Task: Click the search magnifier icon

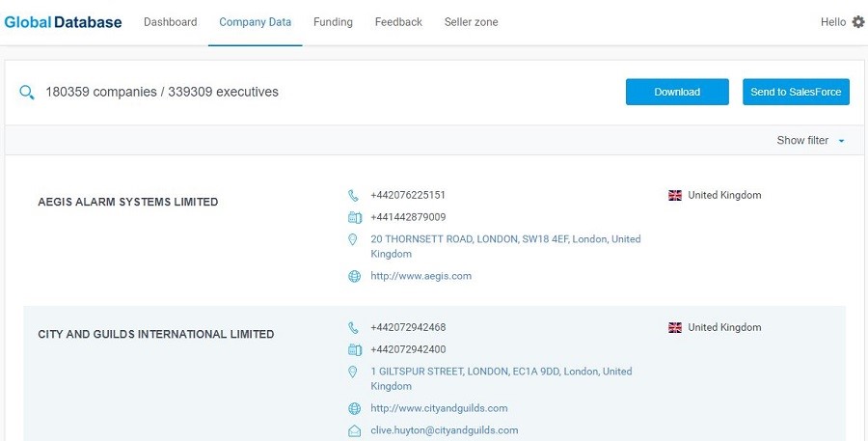Action: click(27, 93)
